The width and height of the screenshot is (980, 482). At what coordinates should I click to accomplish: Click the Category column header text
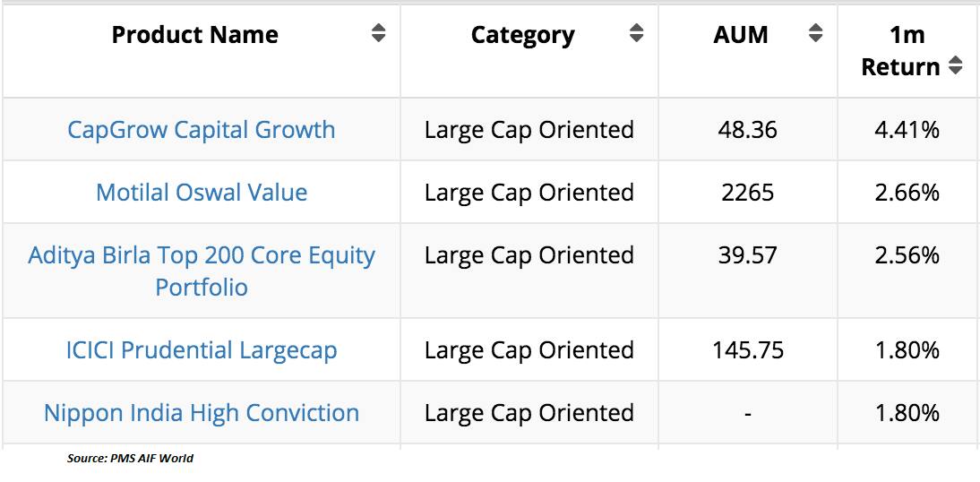[522, 35]
